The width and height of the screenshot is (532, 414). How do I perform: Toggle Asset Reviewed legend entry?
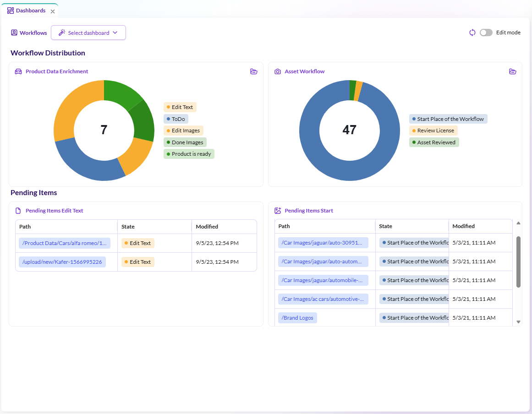(x=434, y=142)
